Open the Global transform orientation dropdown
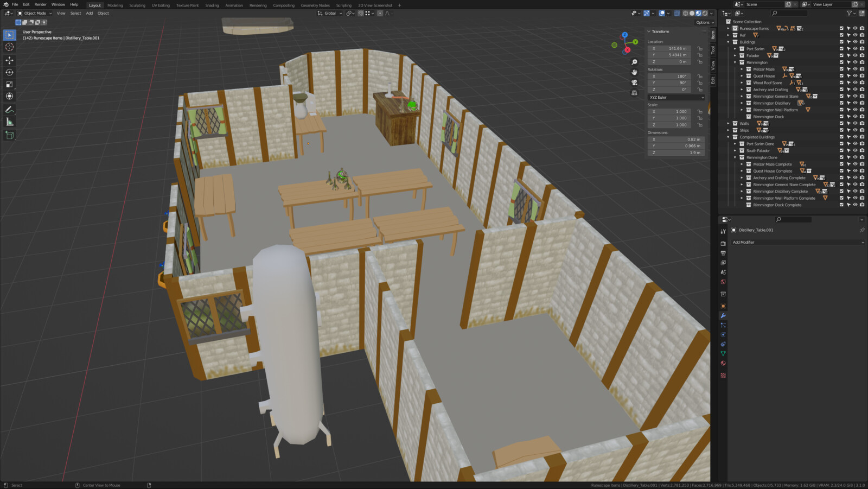 330,13
